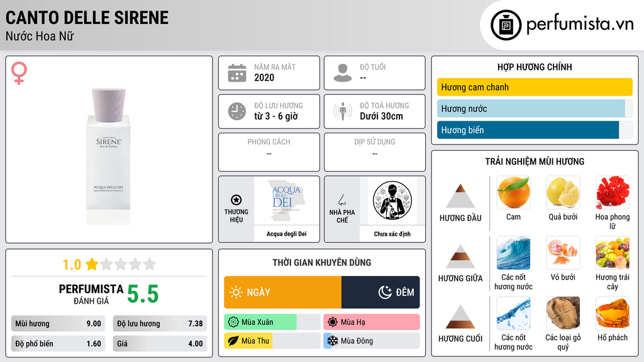Click the Độ phổ biến 1.60 score row
The image size is (644, 362).
point(58,344)
